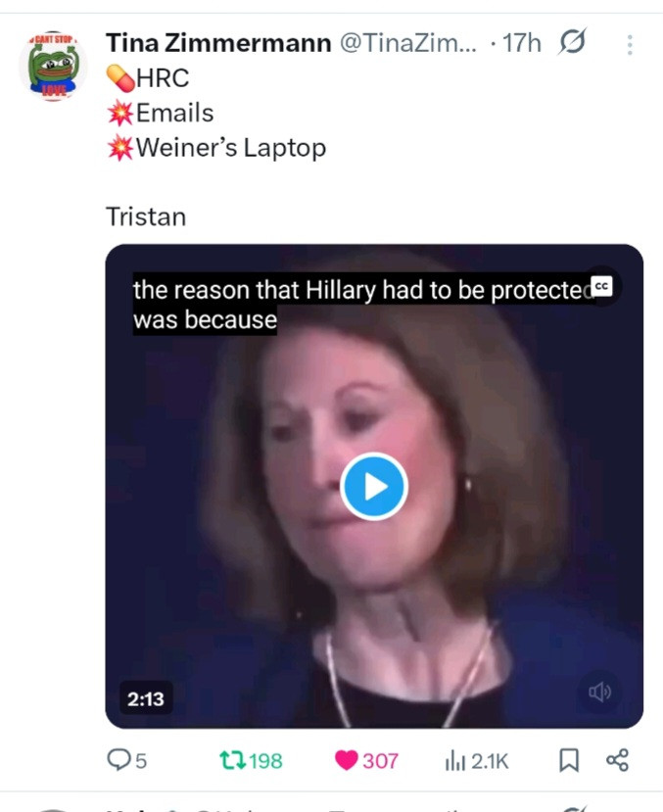Screen dimensions: 663x812
Task: Unmute video using speaker icon
Action: [x=600, y=692]
